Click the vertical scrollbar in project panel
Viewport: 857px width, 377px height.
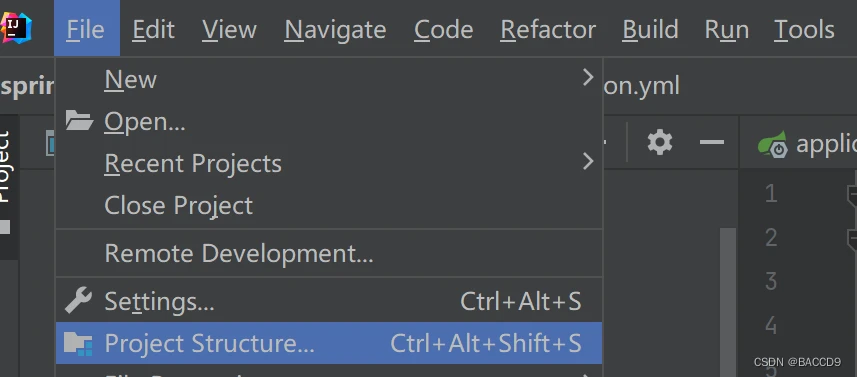tap(727, 302)
